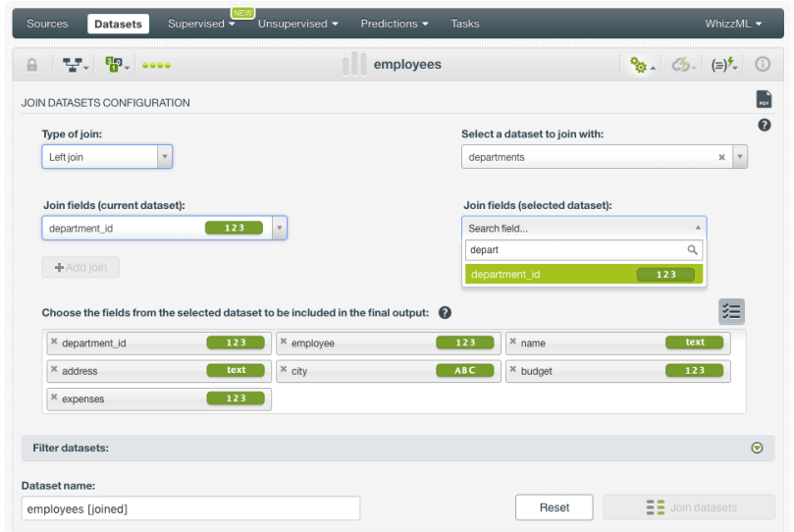This screenshot has width=794, height=532.
Task: Click the Reset button
Action: pos(554,507)
